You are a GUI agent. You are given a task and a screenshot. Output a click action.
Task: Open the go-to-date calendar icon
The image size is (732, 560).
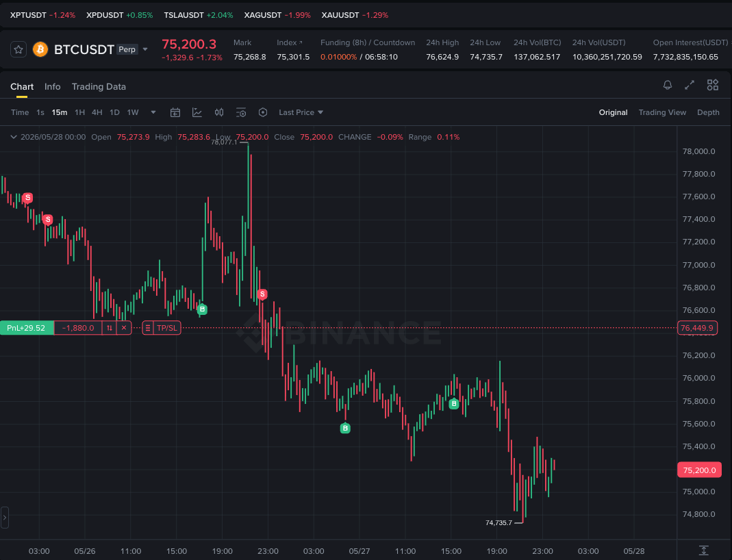(x=175, y=112)
